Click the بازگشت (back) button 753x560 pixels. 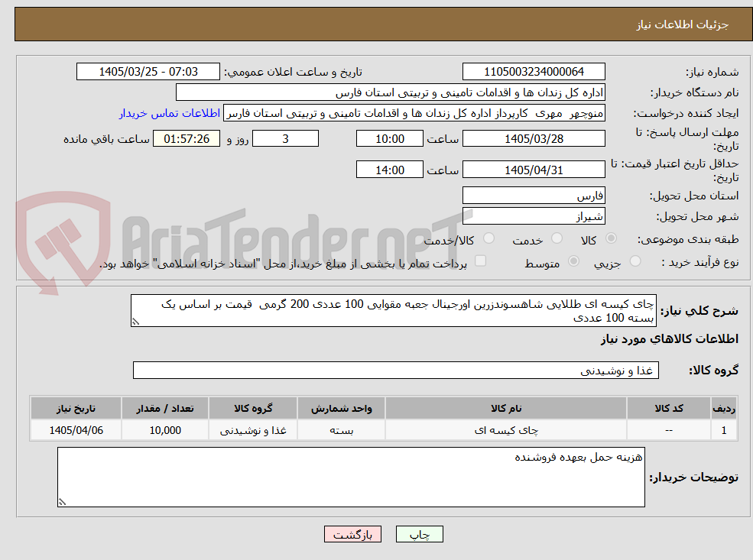[352, 534]
